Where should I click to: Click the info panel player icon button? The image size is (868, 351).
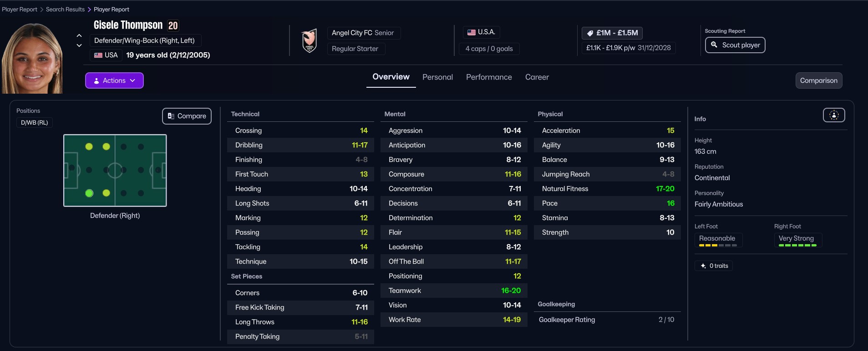[x=833, y=115]
